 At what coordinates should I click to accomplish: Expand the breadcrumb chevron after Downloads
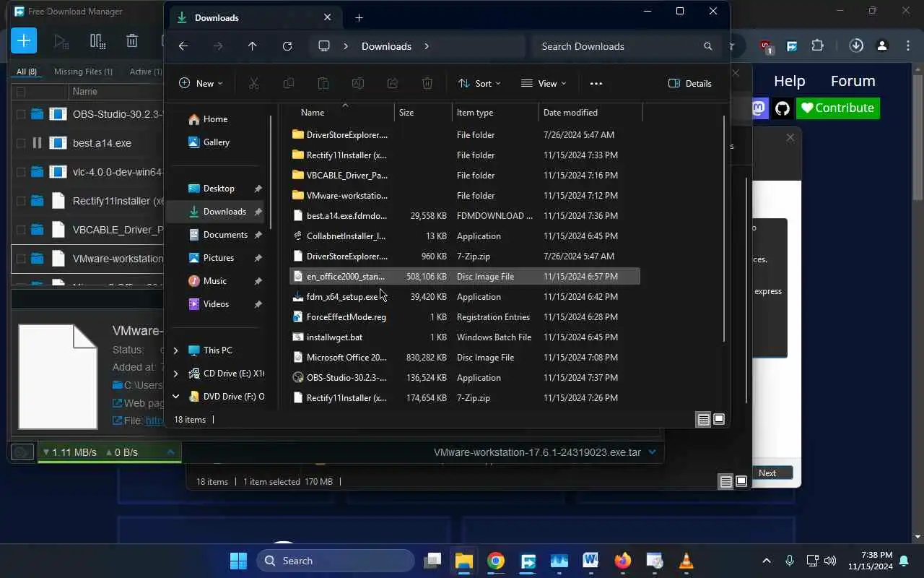(427, 46)
